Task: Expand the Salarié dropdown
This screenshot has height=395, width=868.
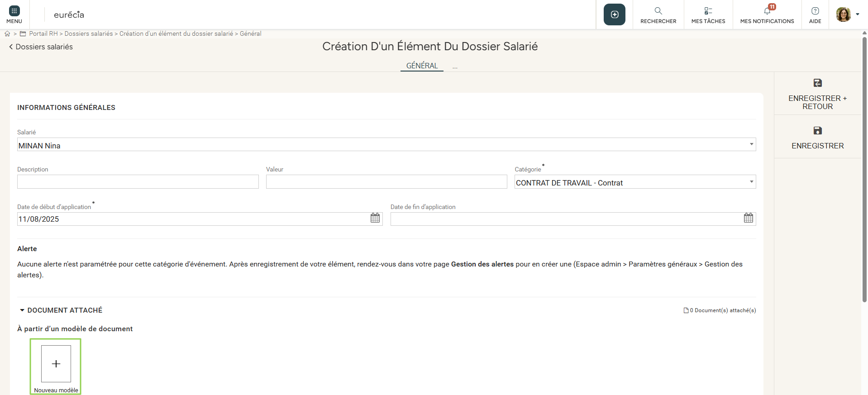Action: (751, 145)
